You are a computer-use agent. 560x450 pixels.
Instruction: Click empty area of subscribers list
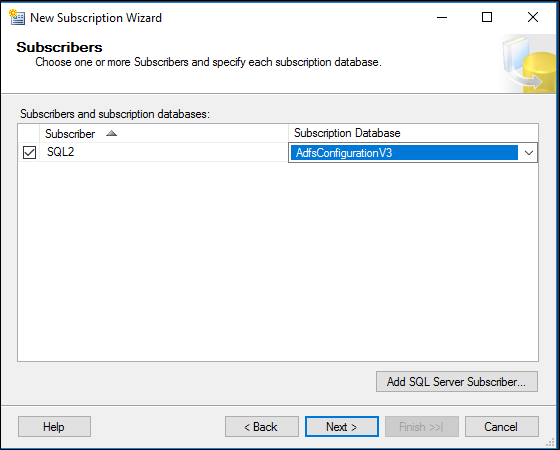(278, 261)
